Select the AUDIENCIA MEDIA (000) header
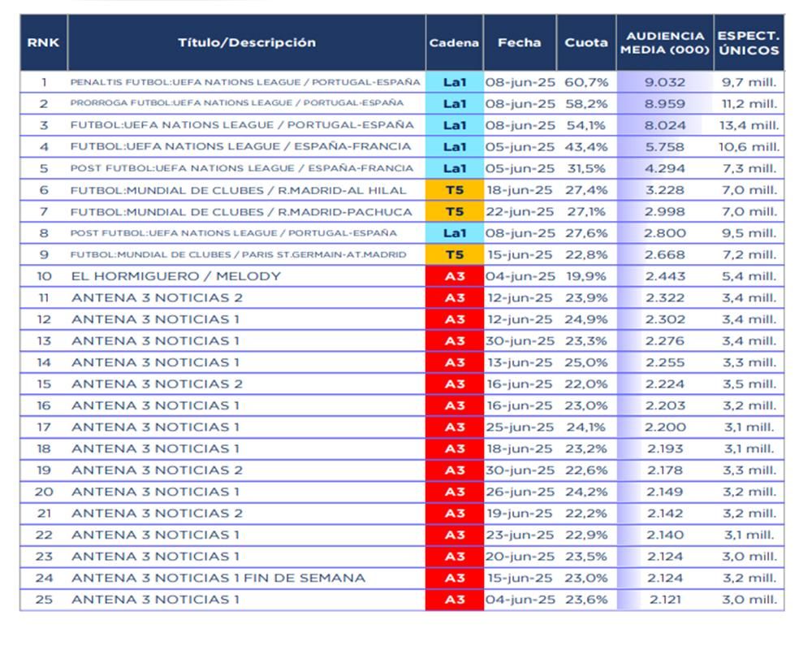812x650 pixels. tap(665, 43)
